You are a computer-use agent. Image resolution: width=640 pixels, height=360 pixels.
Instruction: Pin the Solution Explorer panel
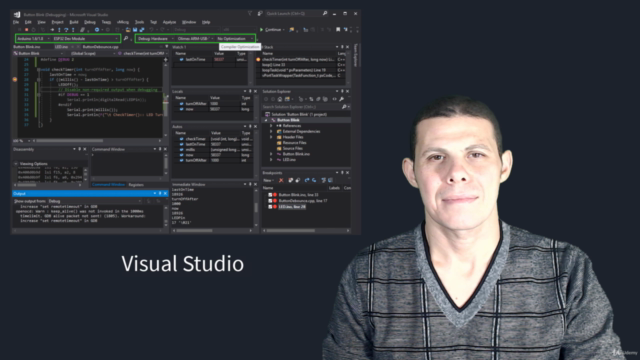pos(342,91)
